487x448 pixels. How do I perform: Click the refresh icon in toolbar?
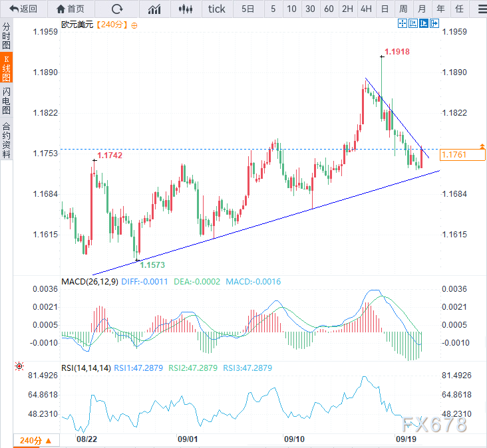click(117, 9)
